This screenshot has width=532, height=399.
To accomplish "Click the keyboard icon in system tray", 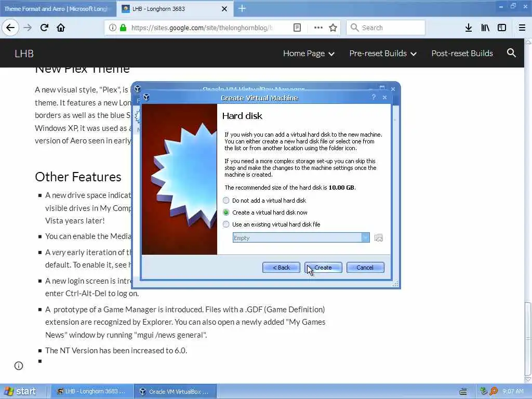I will click(463, 392).
